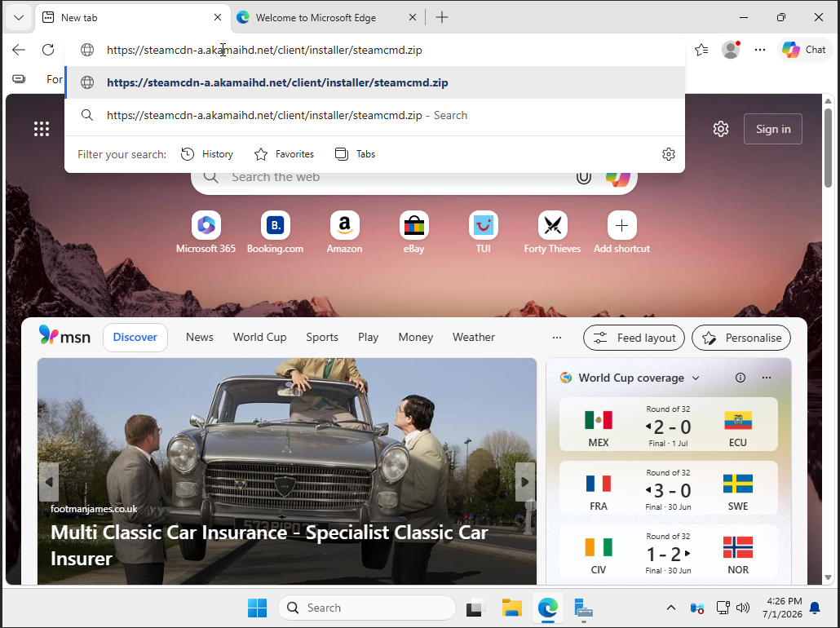The height and width of the screenshot is (628, 840).
Task: Start voice search with microphone icon
Action: click(583, 177)
